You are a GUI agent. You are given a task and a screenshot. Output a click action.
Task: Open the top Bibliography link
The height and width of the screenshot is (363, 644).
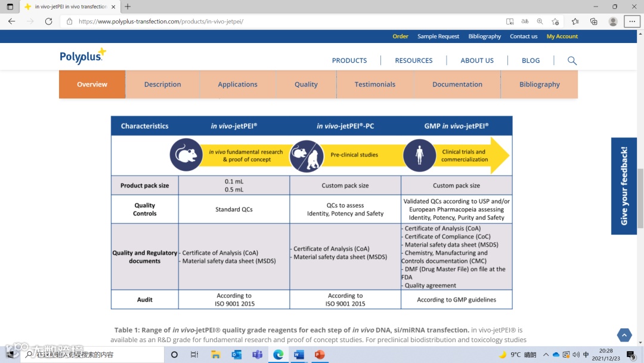point(485,36)
